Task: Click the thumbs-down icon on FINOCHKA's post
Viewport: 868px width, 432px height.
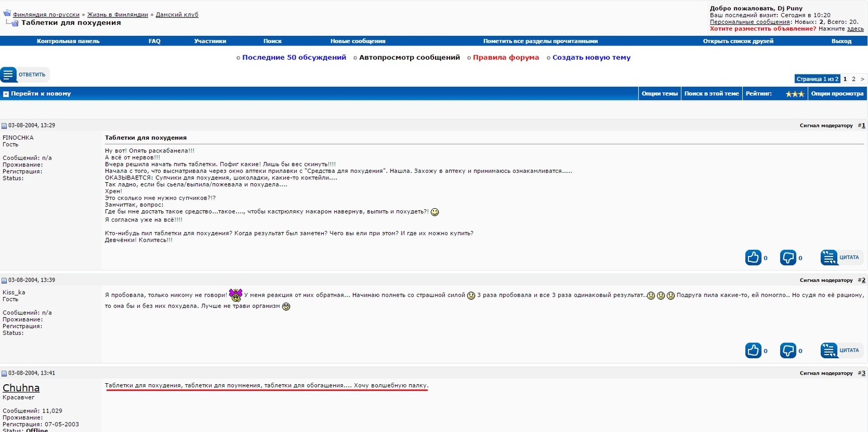Action: (788, 257)
